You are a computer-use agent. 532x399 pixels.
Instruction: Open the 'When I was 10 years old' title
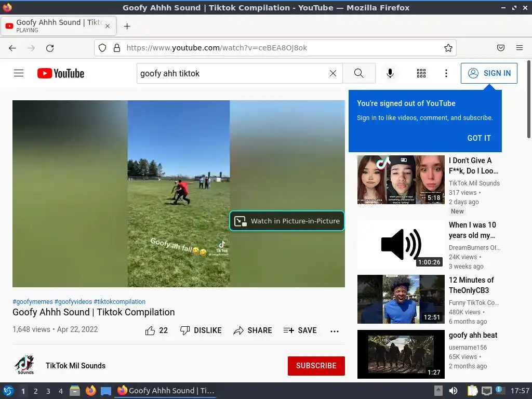coord(472,230)
